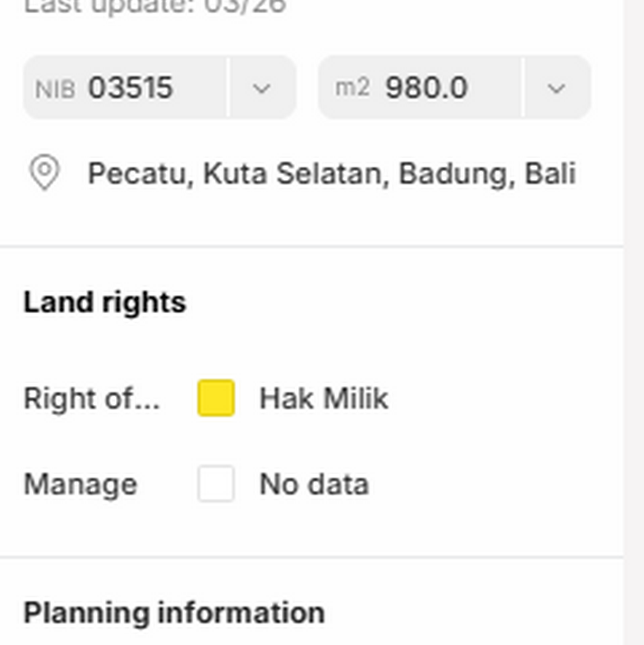Click the small m2 unit label
This screenshot has height=645, width=644.
pos(352,87)
